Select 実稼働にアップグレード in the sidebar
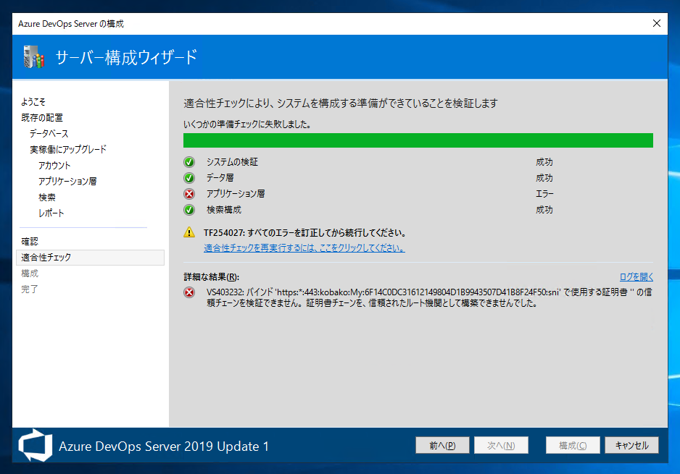The height and width of the screenshot is (474, 680). [68, 150]
